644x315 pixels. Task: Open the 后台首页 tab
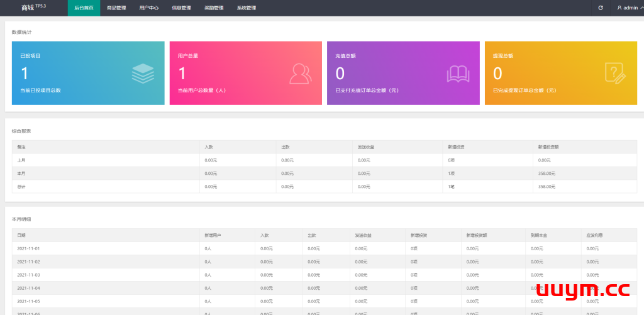84,8
